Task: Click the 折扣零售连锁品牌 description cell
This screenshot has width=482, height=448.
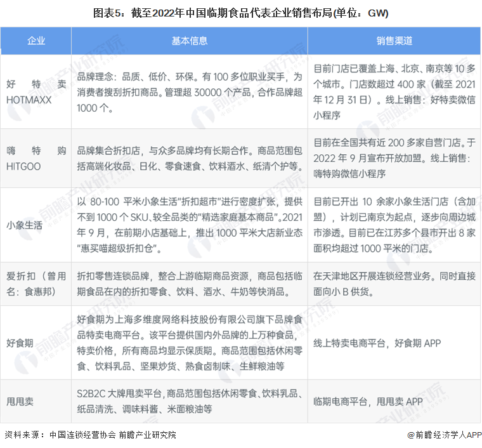Action: (x=190, y=284)
